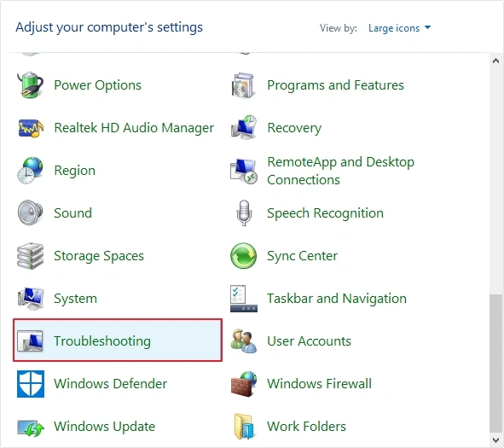504x448 pixels.
Task: Click the Work Folders folder icon
Action: pos(244,427)
